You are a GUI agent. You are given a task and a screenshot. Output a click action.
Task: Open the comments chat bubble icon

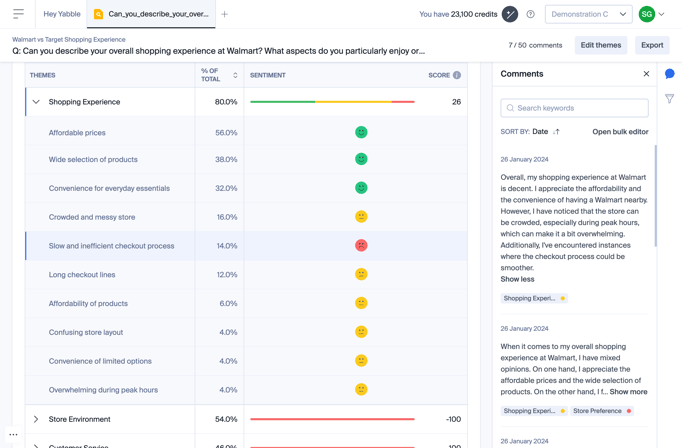pyautogui.click(x=669, y=74)
